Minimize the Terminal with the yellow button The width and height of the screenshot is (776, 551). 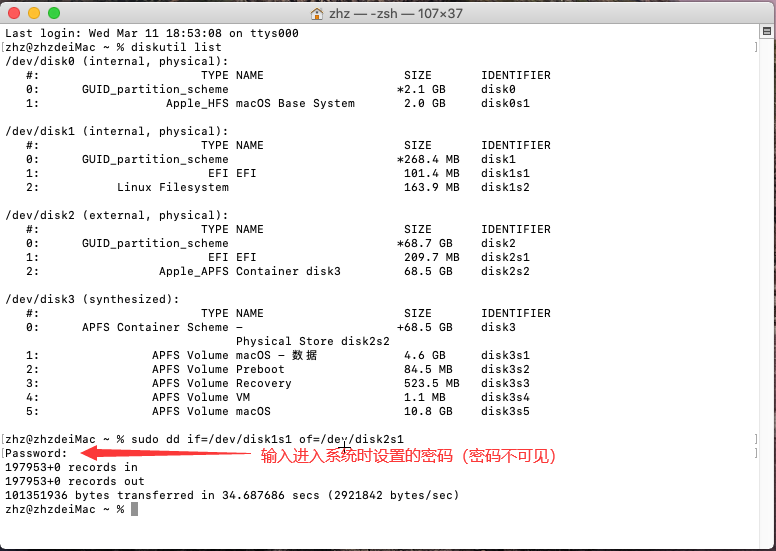click(34, 14)
